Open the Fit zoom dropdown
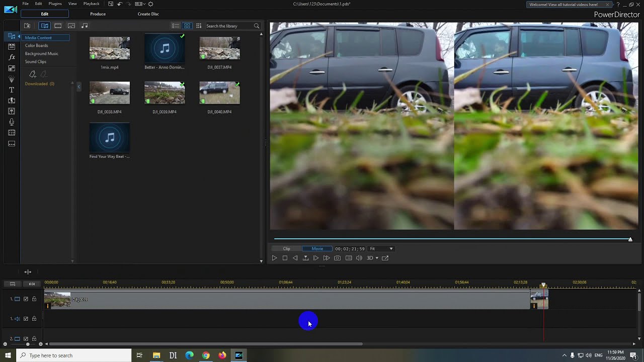The width and height of the screenshot is (644, 362). (381, 248)
